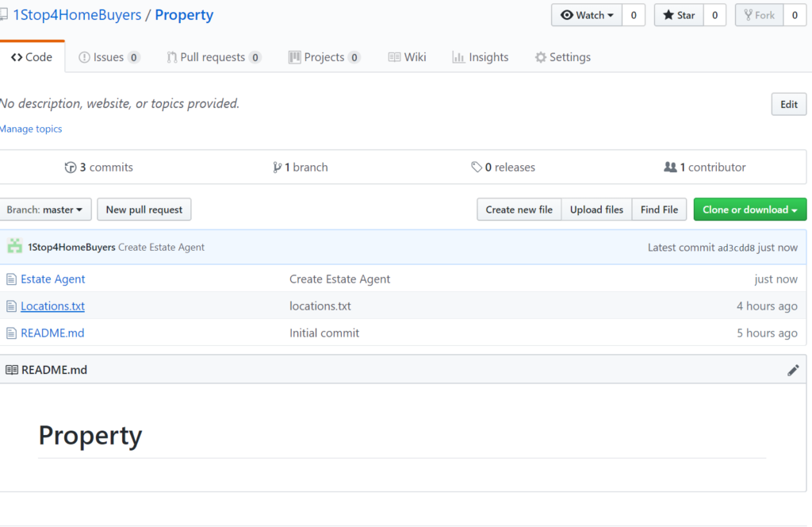Open the Insights tab
The image size is (812, 527).
480,57
